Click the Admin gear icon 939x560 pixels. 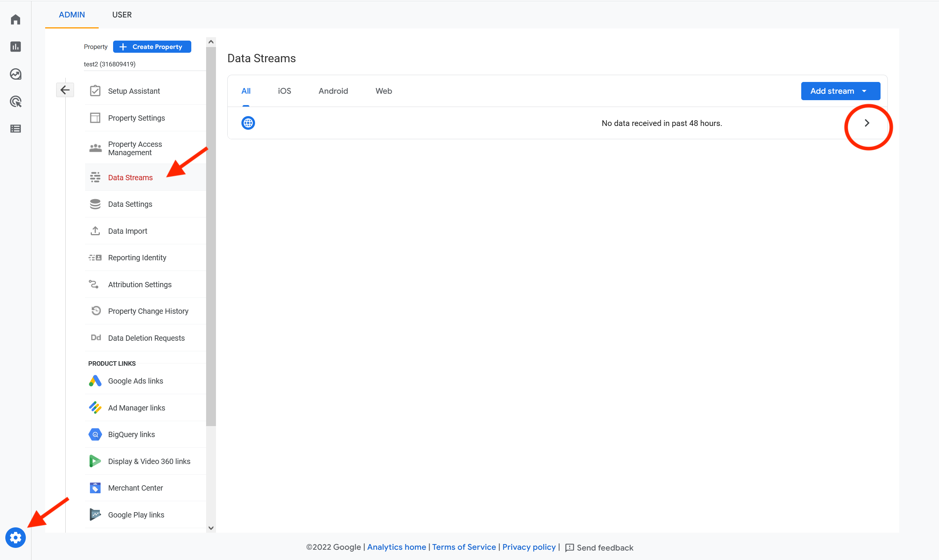tap(16, 538)
